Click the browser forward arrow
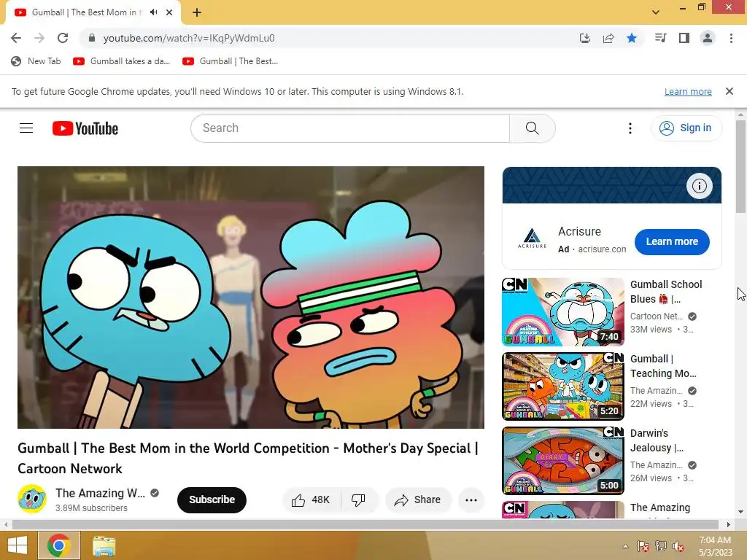The width and height of the screenshot is (747, 560). pyautogui.click(x=39, y=38)
